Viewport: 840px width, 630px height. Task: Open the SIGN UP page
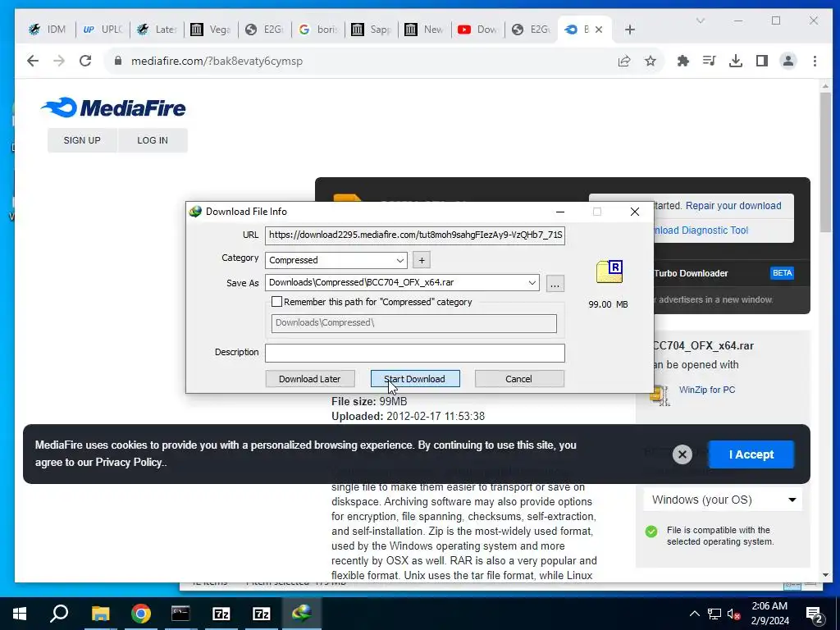82,140
